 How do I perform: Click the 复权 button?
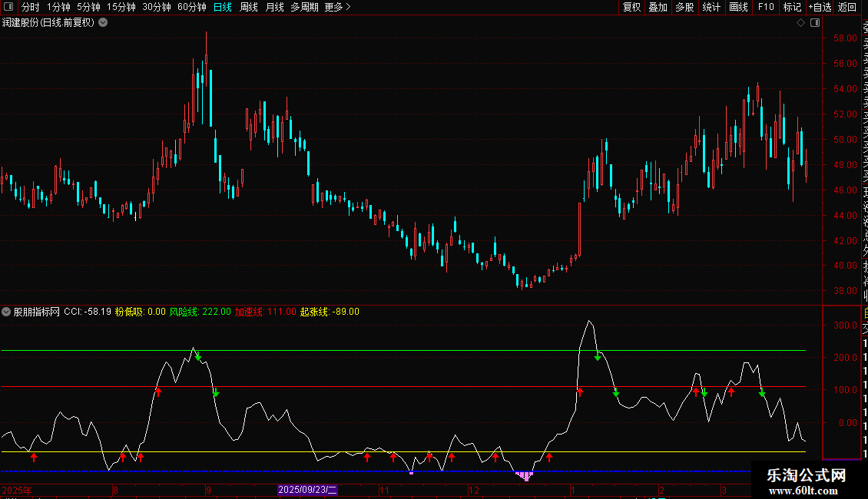[x=631, y=7]
